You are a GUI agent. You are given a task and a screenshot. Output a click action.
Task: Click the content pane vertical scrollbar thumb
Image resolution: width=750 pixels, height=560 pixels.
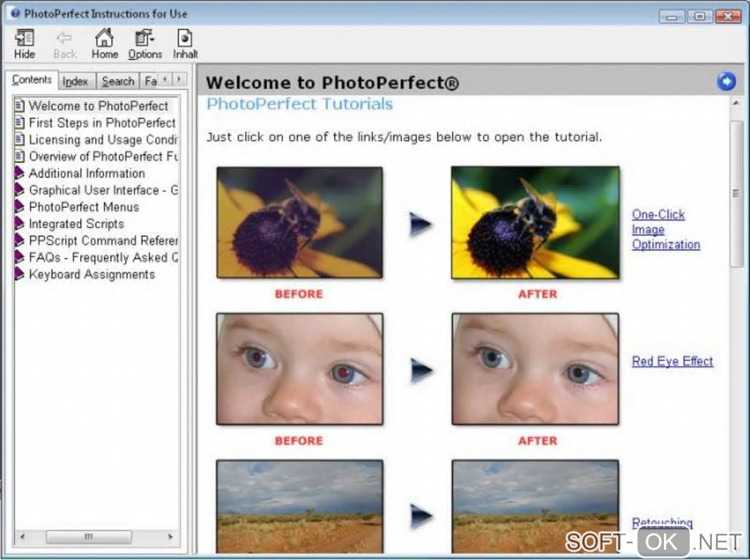tap(736, 194)
